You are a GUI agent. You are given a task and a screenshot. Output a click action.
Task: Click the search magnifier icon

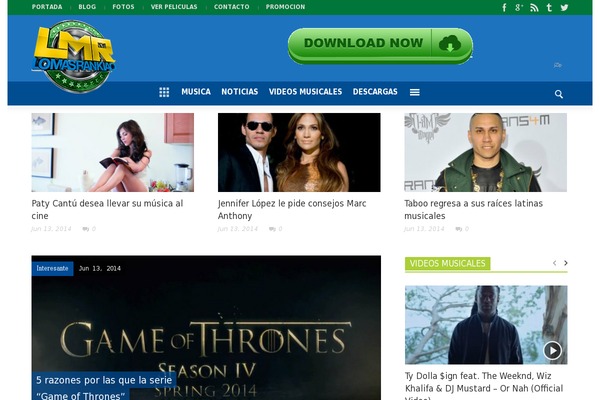[559, 94]
